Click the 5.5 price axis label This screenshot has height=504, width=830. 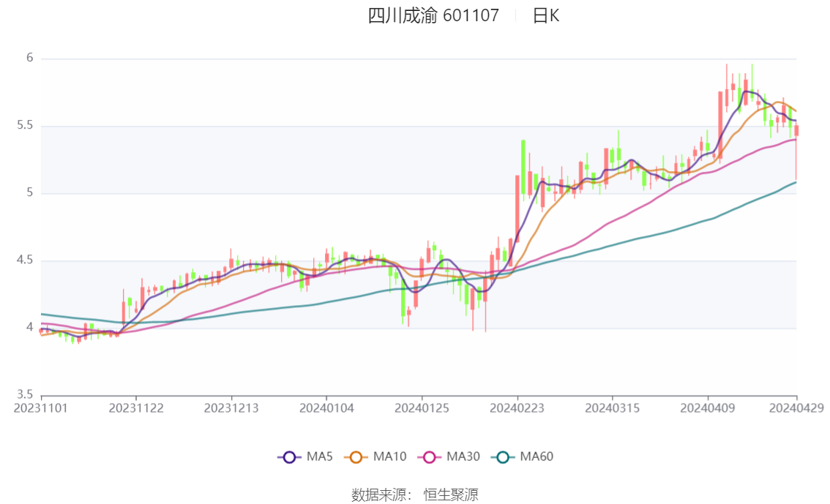(x=25, y=125)
